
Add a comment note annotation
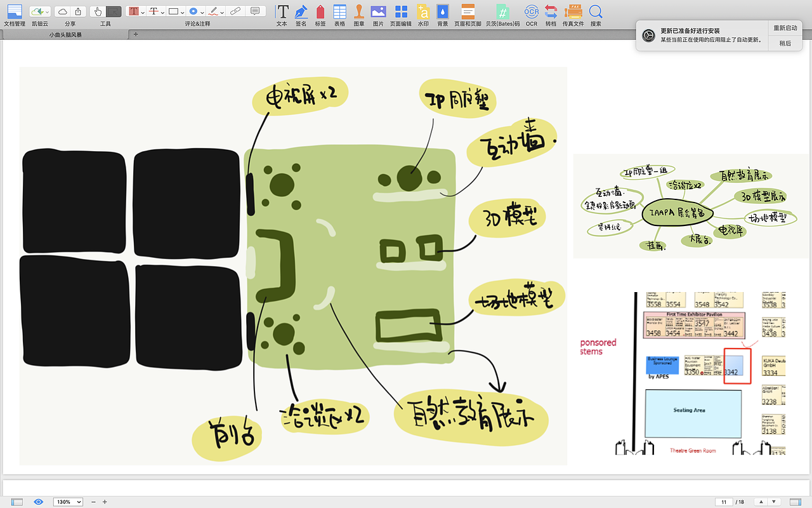coord(255,11)
